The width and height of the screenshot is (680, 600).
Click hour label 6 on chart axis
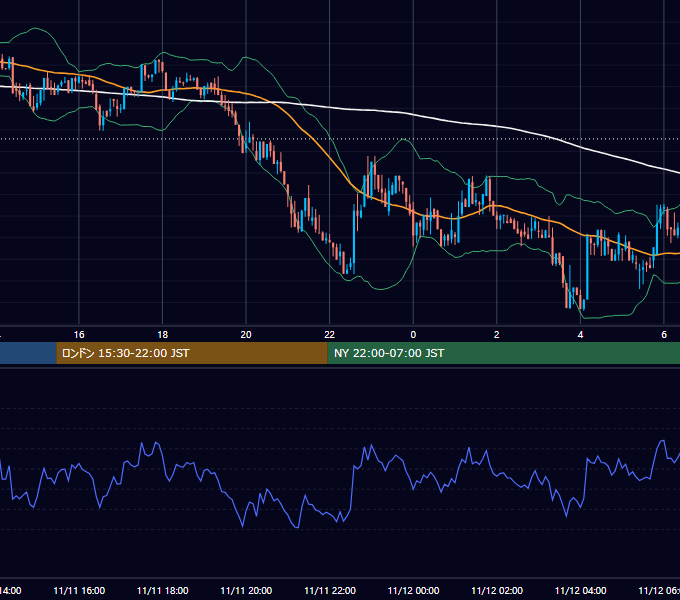(x=664, y=334)
